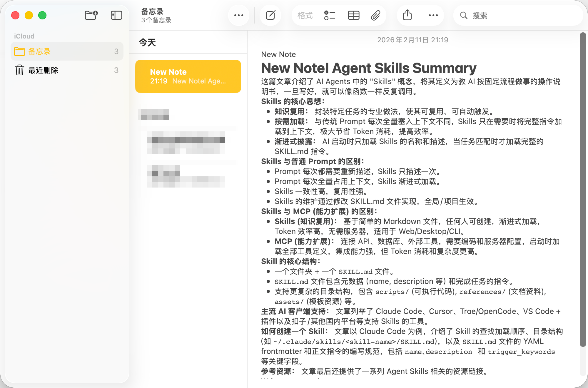Viewport: 588px width, 388px height.
Task: Click the trash icon for recently deleted
Action: point(19,70)
